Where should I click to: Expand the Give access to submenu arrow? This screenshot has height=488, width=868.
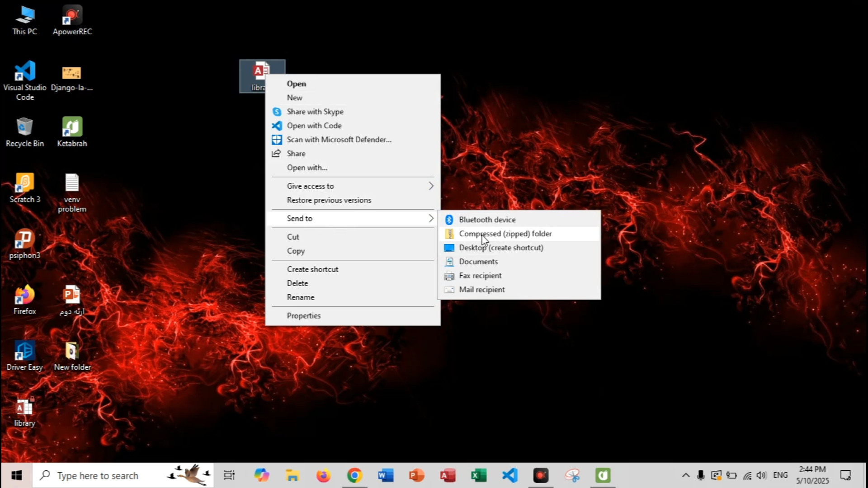[430, 186]
